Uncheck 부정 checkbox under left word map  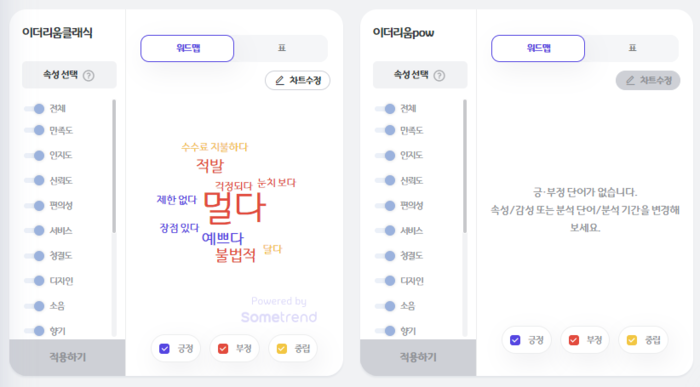(x=223, y=349)
